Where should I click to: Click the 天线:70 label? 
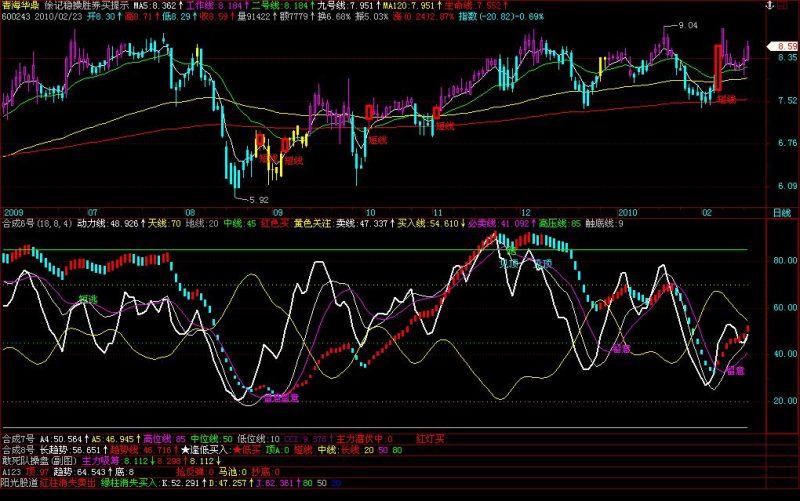(164, 223)
